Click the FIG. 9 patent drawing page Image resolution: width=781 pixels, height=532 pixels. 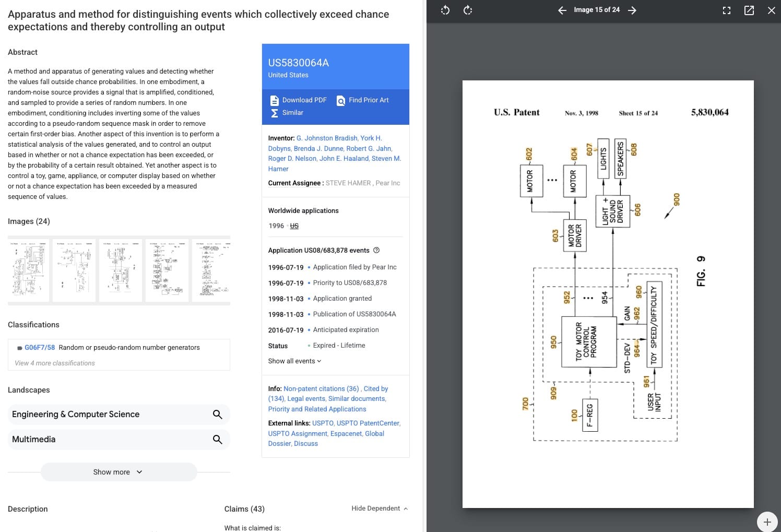[x=608, y=294]
